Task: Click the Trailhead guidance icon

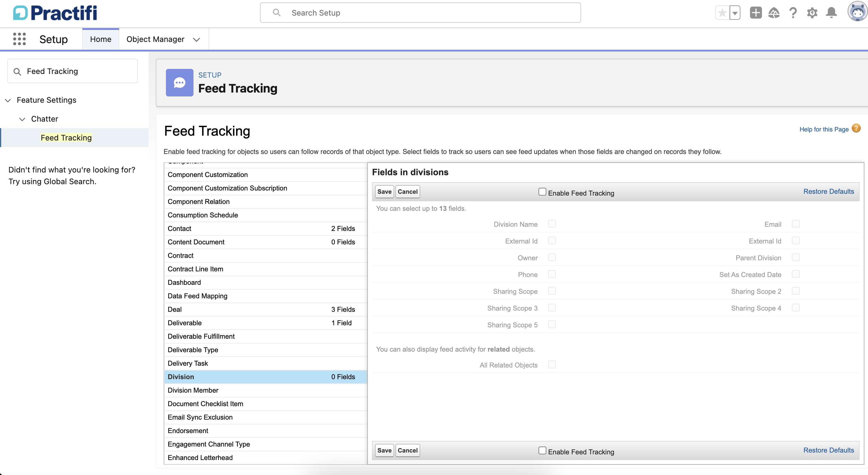Action: [774, 13]
